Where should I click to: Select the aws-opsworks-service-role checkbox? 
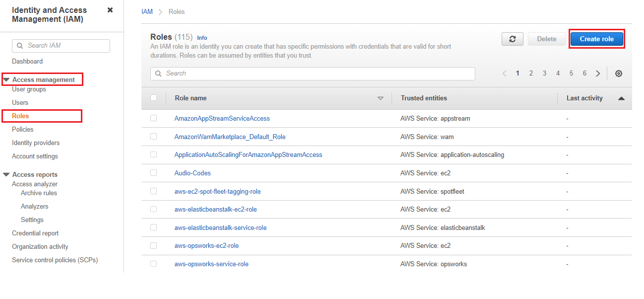[x=154, y=264]
